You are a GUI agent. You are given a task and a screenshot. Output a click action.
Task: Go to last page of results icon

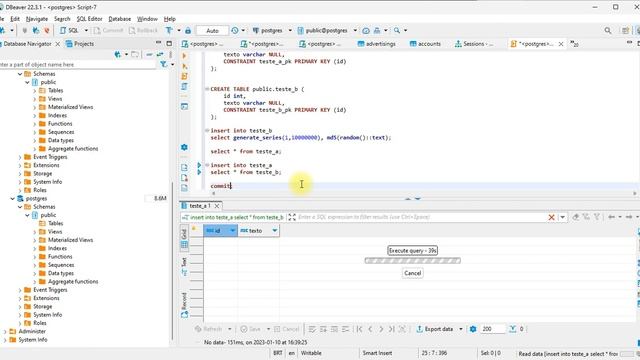(391, 329)
